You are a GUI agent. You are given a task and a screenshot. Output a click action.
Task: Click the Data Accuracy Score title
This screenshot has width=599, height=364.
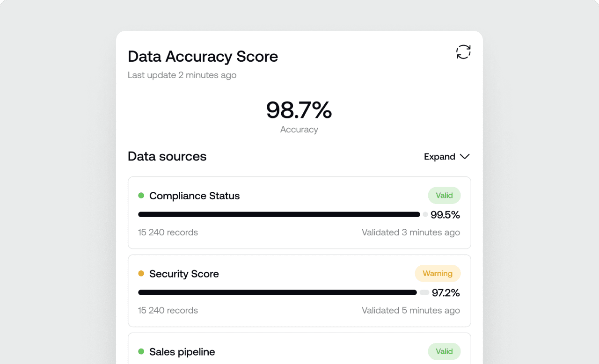tap(203, 56)
